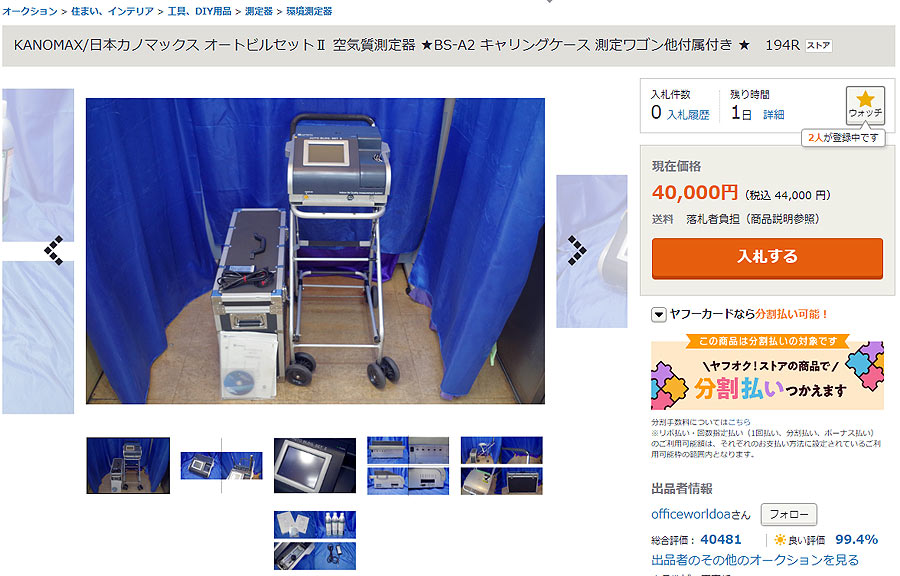View seller's other auctions link
Viewport: 900px width, 576px height.
pos(755,560)
